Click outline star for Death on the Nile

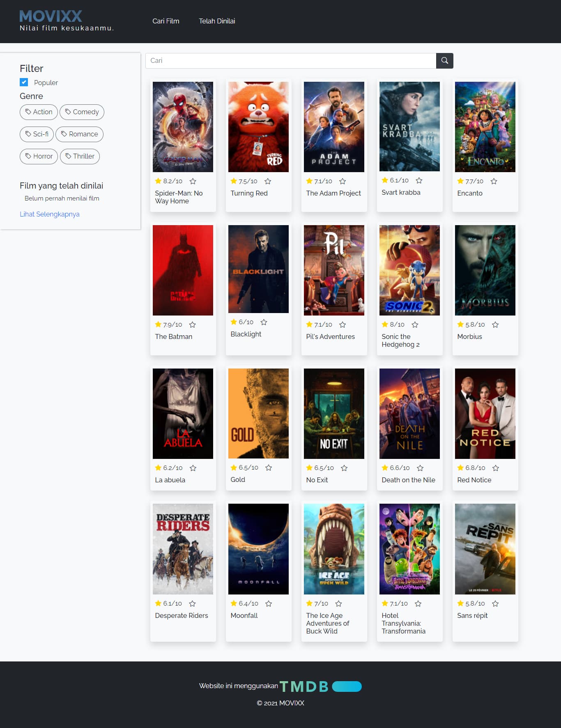[x=420, y=468]
